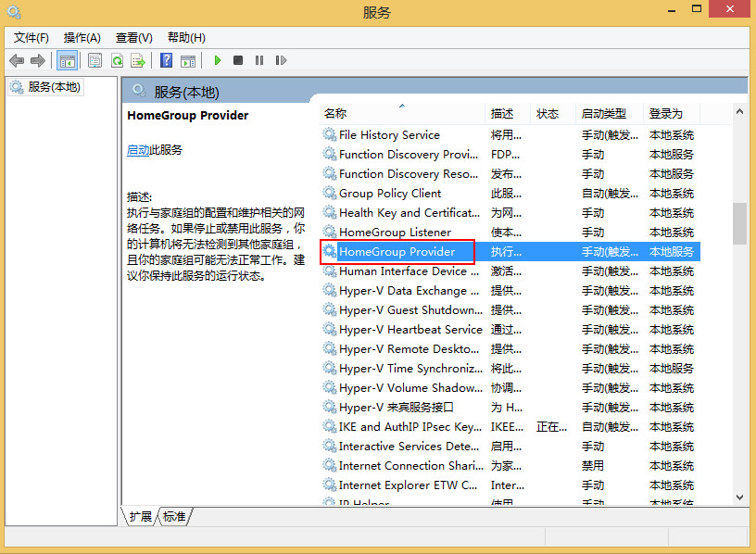
Task: Select IKE and AuthIP IPsec Key... service
Action: [510, 427]
